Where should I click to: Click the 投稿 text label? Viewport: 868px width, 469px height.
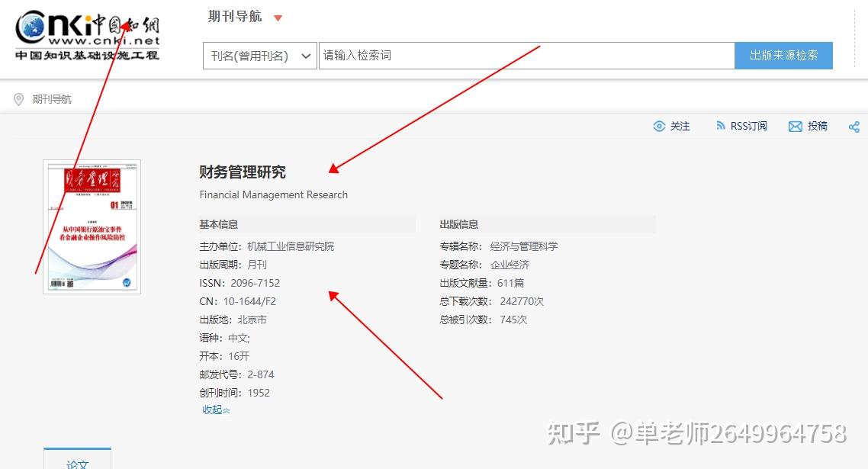(x=817, y=127)
